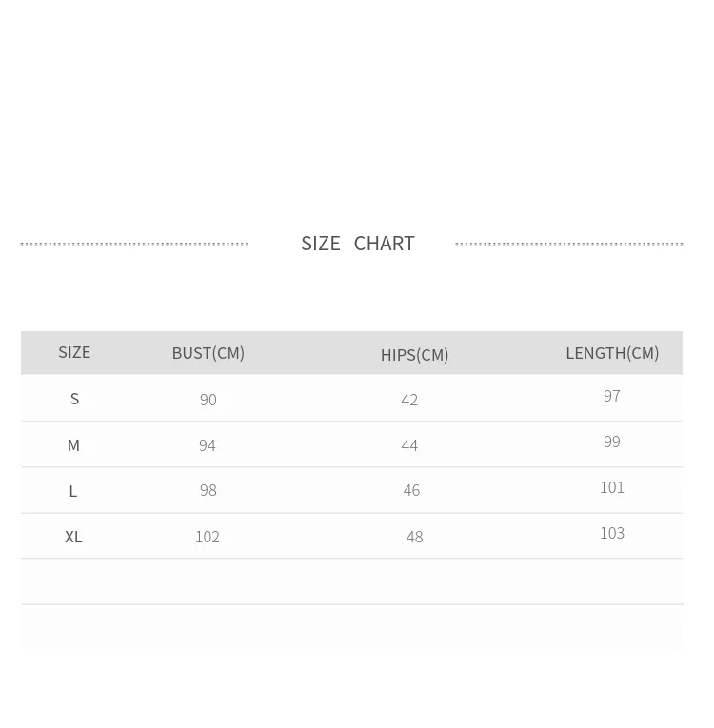This screenshot has width=714, height=728.
Task: Click hips value 42
Action: coord(409,400)
